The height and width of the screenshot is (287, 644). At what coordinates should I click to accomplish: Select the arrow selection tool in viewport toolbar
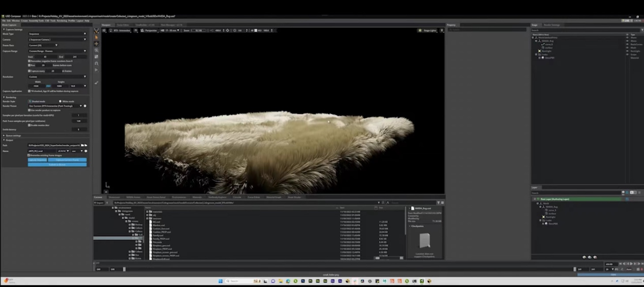tap(96, 37)
